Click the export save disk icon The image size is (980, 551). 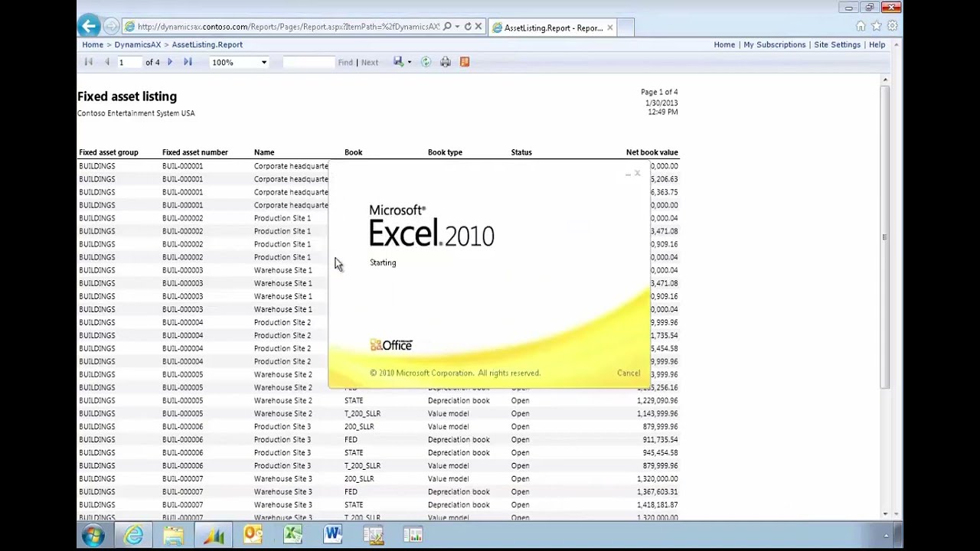coord(398,62)
